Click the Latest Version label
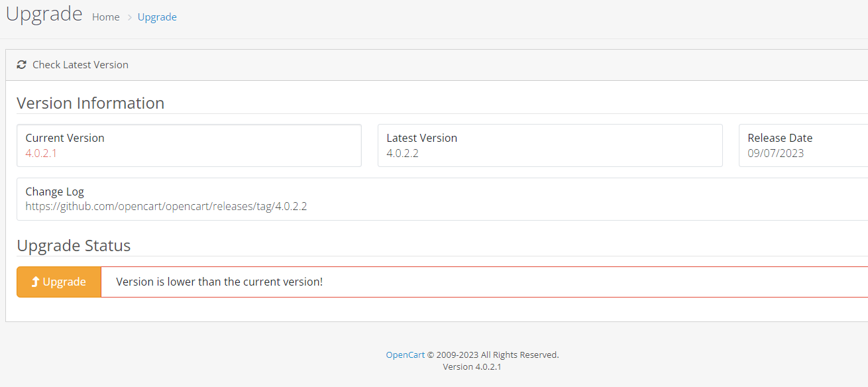This screenshot has width=868, height=387. coord(422,138)
